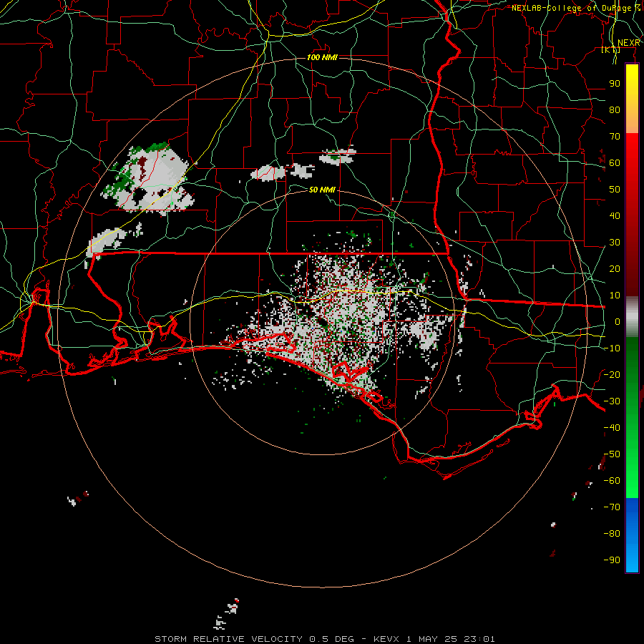The height and width of the screenshot is (644, 644).
Task: Click the "KEVX" radar site identifier
Action: pyautogui.click(x=386, y=639)
